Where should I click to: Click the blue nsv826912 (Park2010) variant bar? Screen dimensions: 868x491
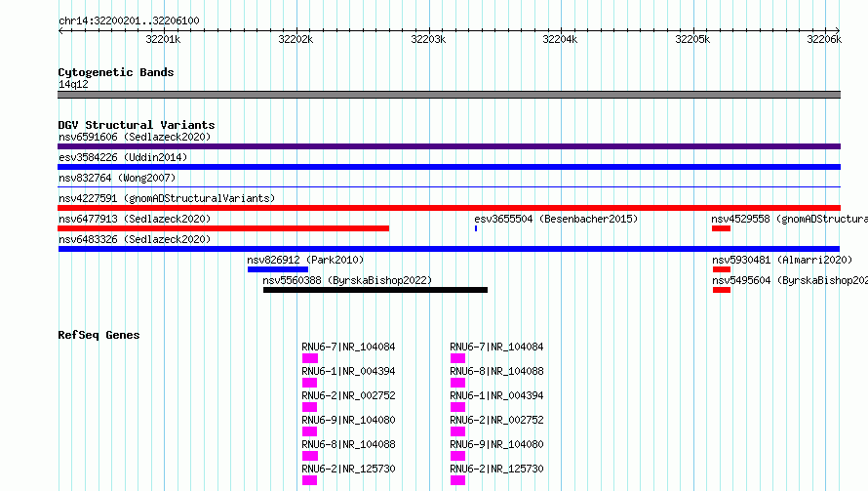tap(278, 269)
